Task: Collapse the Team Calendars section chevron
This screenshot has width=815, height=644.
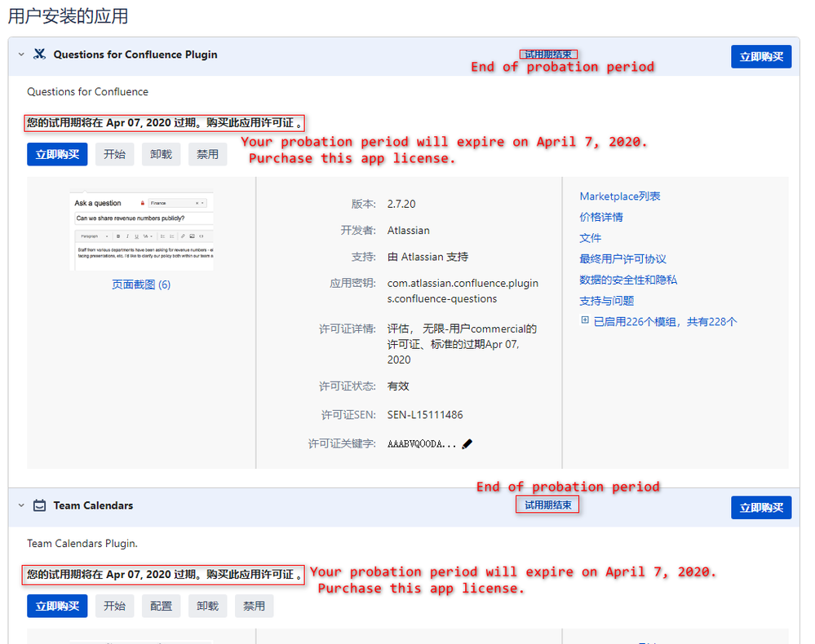Action: pos(21,505)
